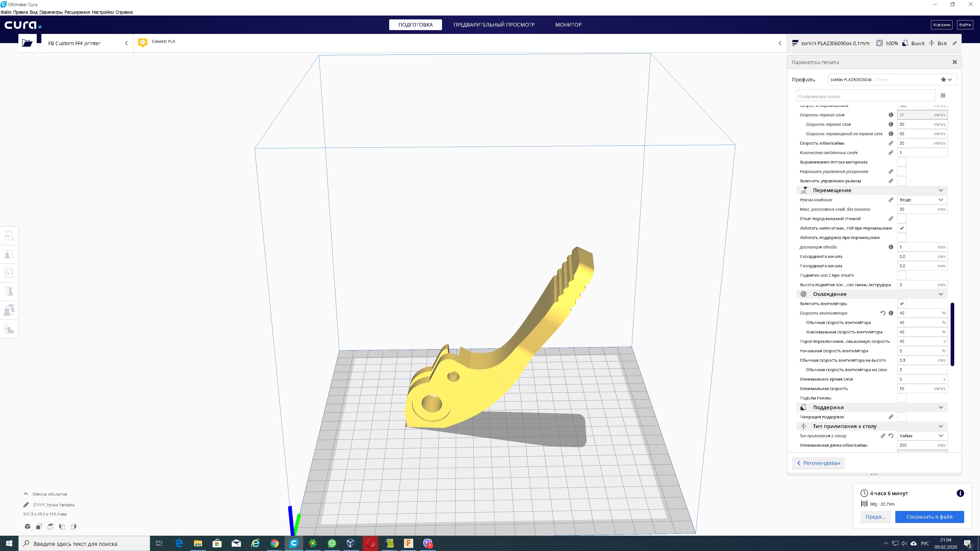This screenshot has width=980, height=551.
Task: Switch to 'Предварительный просмотр' tab
Action: click(494, 25)
